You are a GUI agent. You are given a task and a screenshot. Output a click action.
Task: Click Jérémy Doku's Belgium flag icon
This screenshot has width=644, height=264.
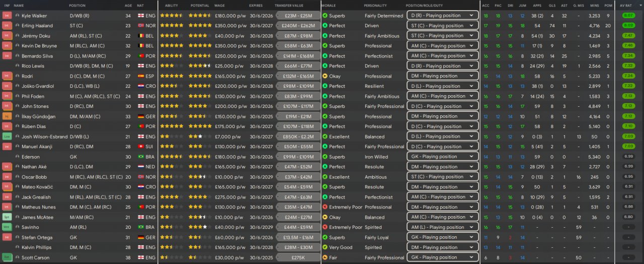(140, 36)
